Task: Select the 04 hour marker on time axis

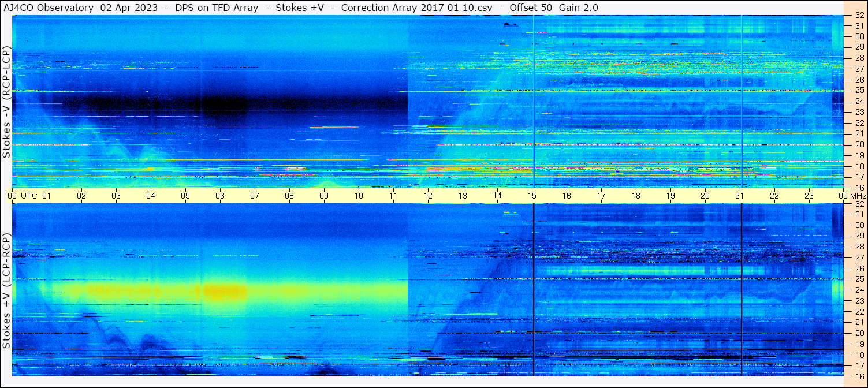Action: pos(151,196)
